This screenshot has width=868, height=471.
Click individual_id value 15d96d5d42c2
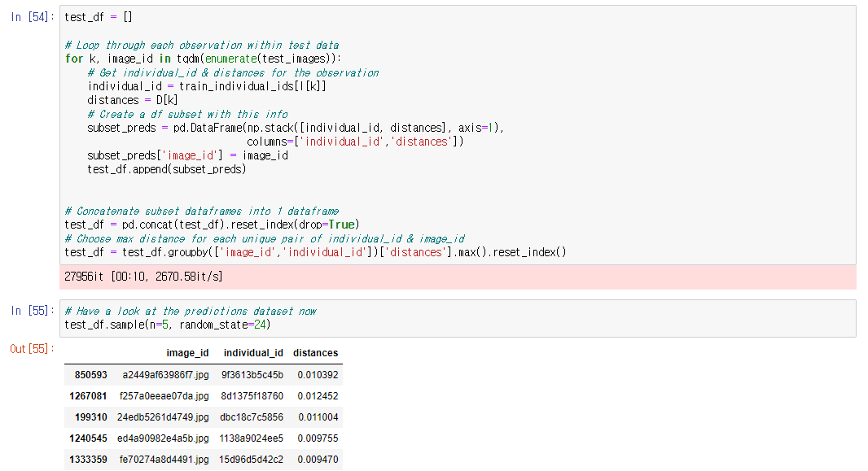point(252,460)
